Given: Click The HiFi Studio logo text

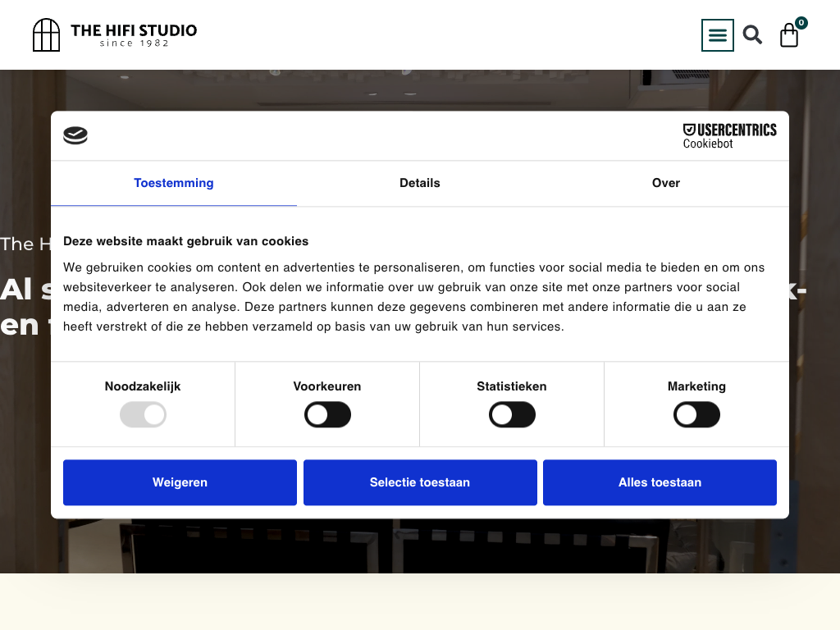Looking at the screenshot, I should tap(134, 34).
